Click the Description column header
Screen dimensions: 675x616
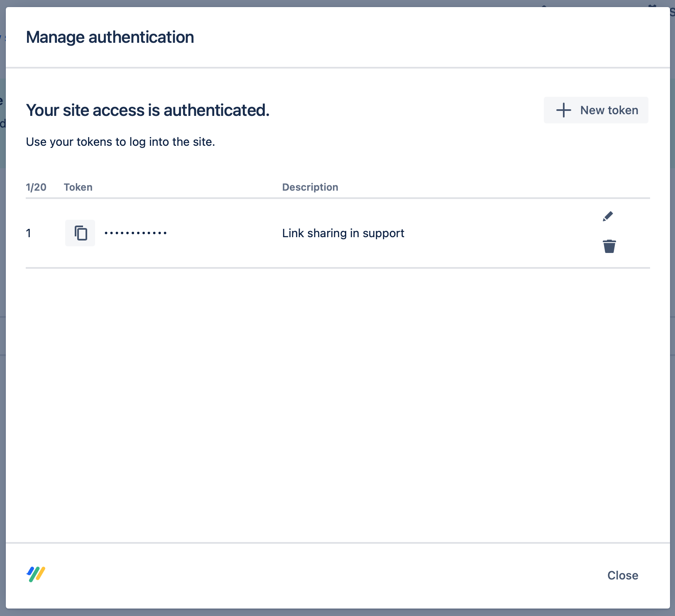[310, 187]
